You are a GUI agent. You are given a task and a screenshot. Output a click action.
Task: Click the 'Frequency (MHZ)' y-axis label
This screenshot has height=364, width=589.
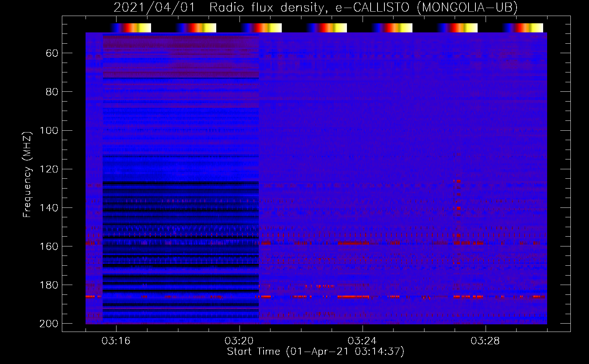pyautogui.click(x=27, y=174)
